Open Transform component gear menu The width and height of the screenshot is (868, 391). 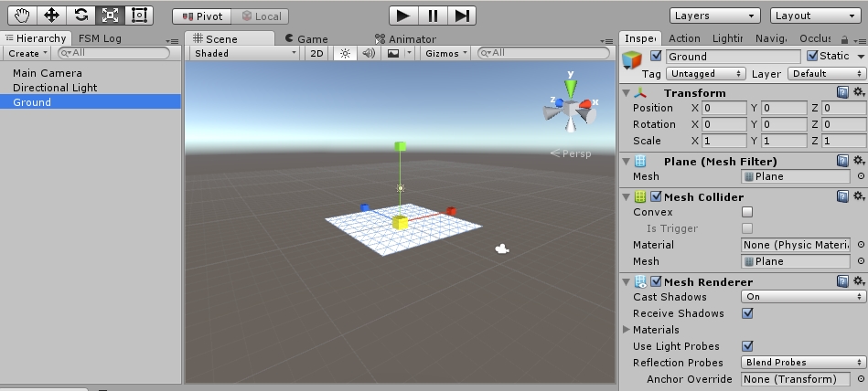pos(859,91)
